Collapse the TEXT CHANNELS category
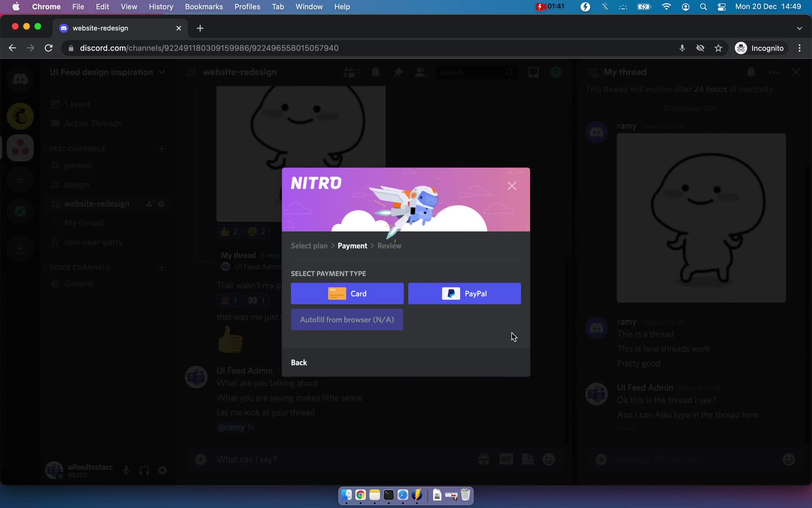Image resolution: width=812 pixels, height=508 pixels. (x=77, y=149)
